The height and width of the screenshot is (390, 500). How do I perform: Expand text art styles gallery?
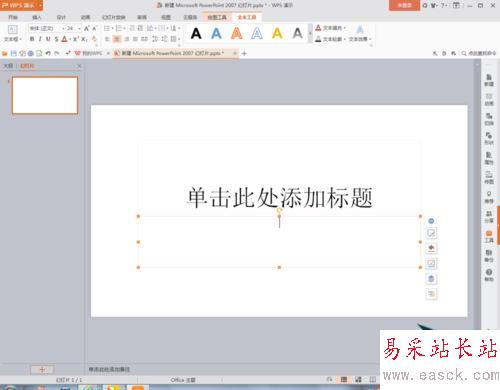tap(310, 33)
